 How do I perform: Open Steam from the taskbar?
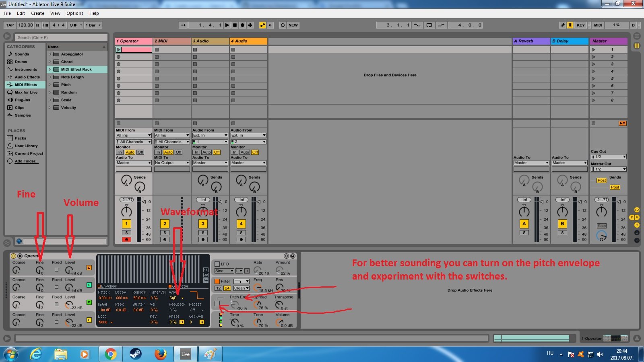click(135, 354)
